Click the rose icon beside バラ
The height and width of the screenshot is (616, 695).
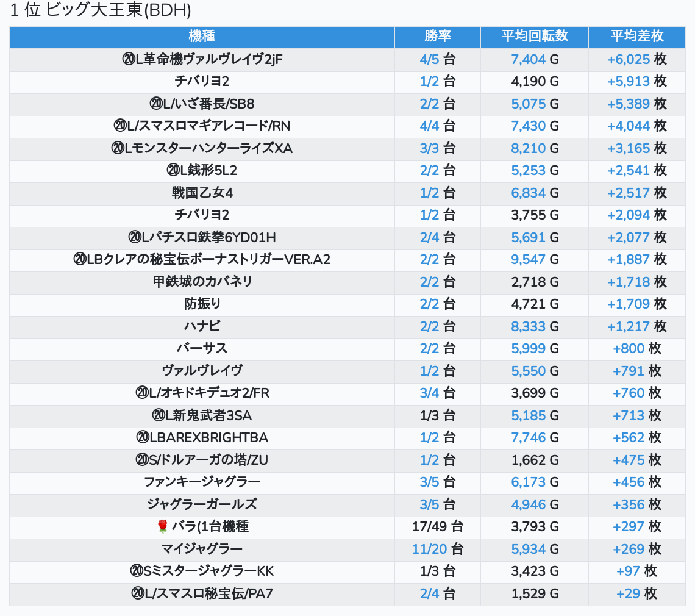(x=162, y=526)
